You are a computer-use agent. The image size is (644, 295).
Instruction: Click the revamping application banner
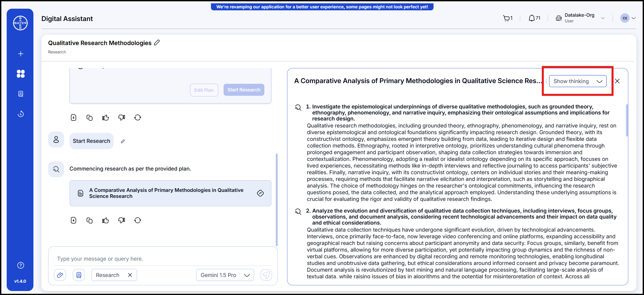[322, 7]
